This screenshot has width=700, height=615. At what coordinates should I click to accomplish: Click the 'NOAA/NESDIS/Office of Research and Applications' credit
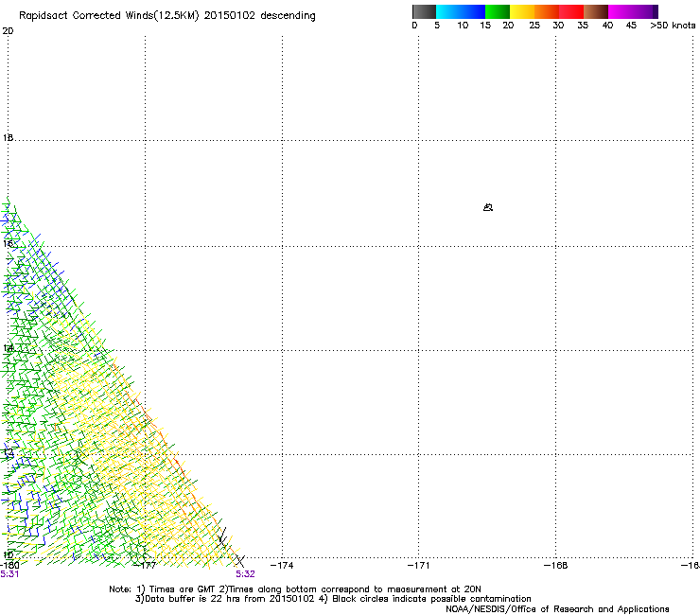[557, 609]
